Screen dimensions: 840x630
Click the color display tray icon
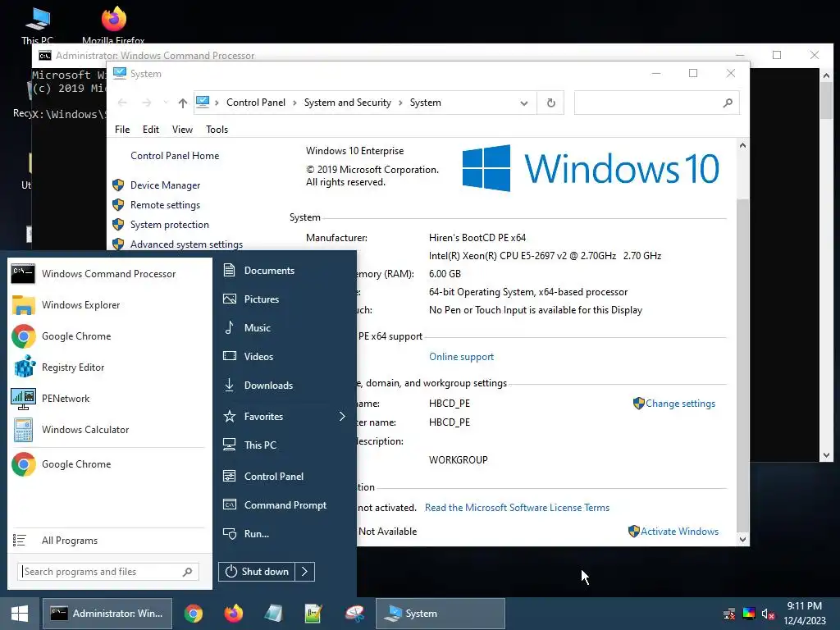[x=749, y=614]
